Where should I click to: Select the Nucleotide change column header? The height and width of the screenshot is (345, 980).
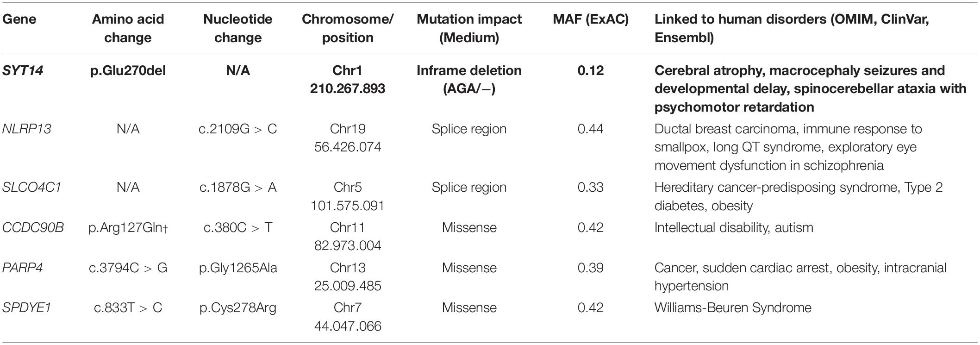[x=238, y=28]
